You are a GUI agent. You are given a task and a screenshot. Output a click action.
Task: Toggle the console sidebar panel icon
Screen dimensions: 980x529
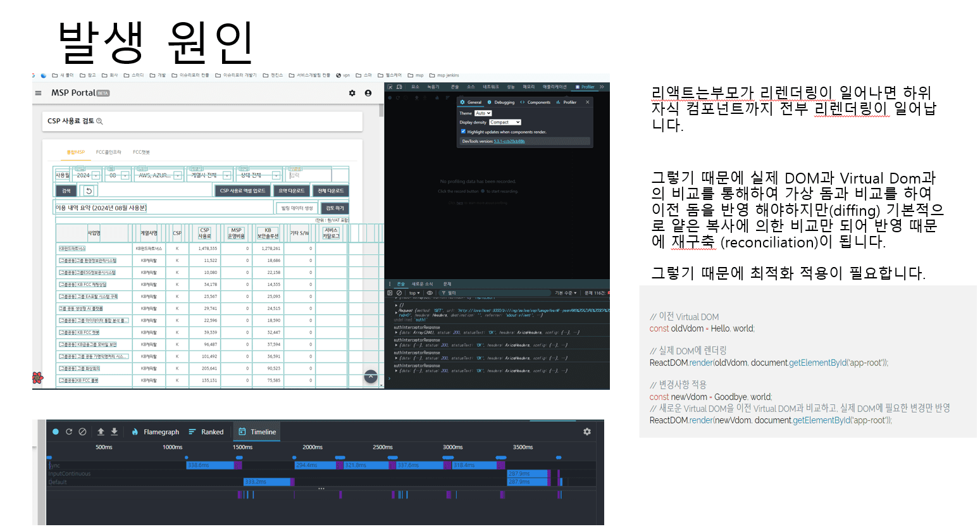coord(390,293)
